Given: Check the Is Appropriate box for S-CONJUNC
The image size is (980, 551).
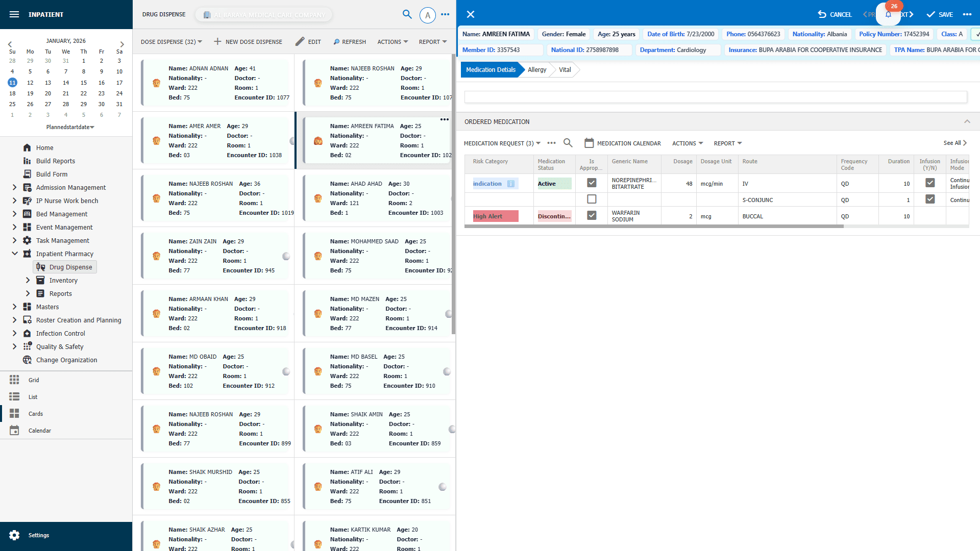Looking at the screenshot, I should pos(592,199).
